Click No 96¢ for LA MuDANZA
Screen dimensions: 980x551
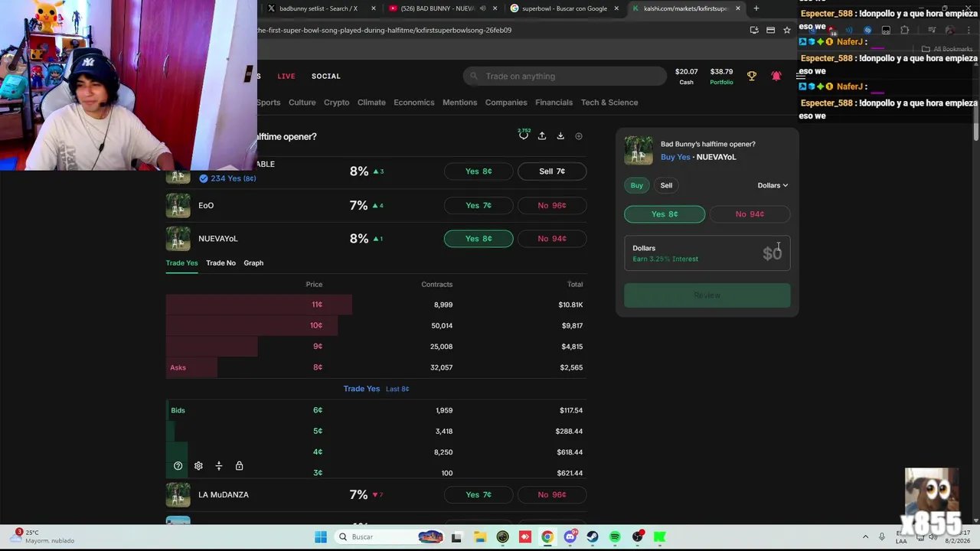pyautogui.click(x=552, y=494)
